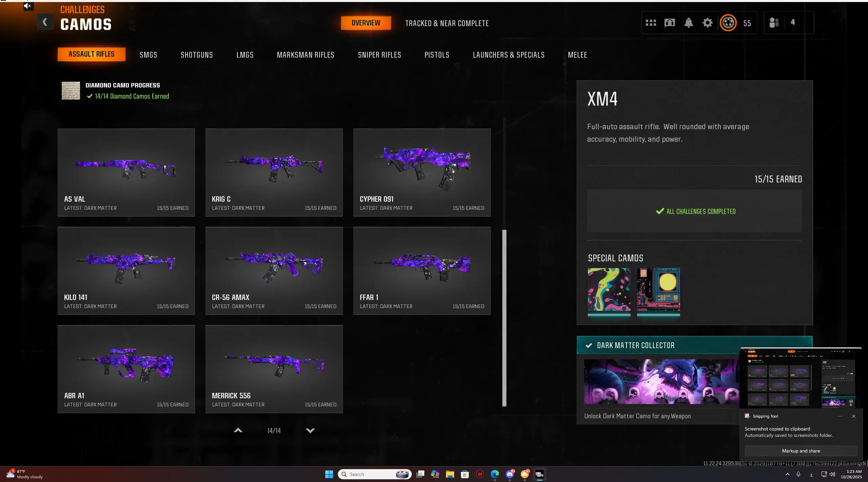The image size is (868, 482).
Task: Open the grid menu icon
Action: click(651, 23)
